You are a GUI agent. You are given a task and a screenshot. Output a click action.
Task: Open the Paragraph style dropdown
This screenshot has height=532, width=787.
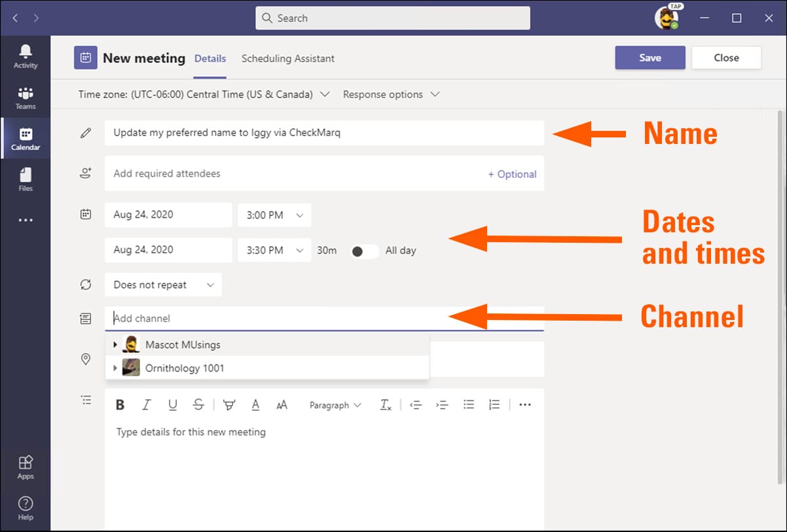pyautogui.click(x=335, y=405)
